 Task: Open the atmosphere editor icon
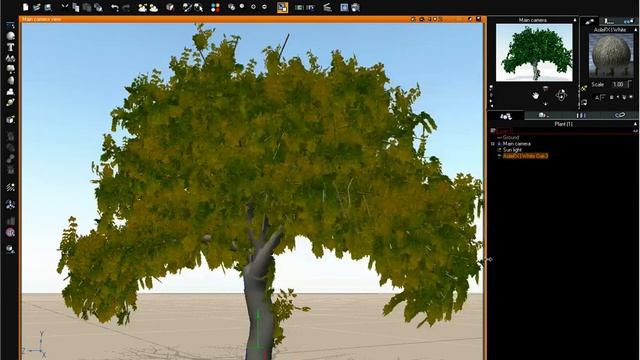point(153,7)
